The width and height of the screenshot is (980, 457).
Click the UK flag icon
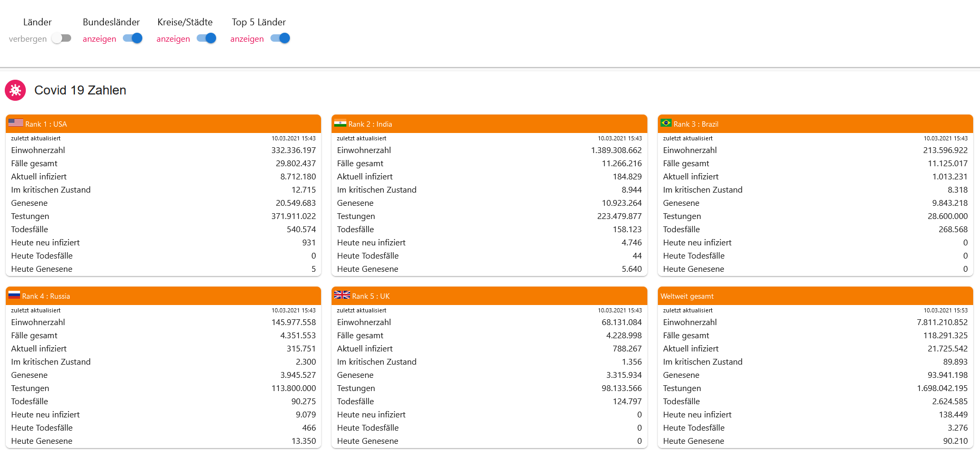pos(342,295)
